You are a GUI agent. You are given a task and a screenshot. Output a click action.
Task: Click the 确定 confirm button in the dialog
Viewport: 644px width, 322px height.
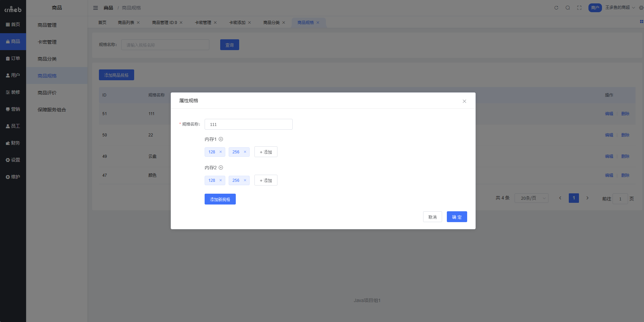(457, 217)
